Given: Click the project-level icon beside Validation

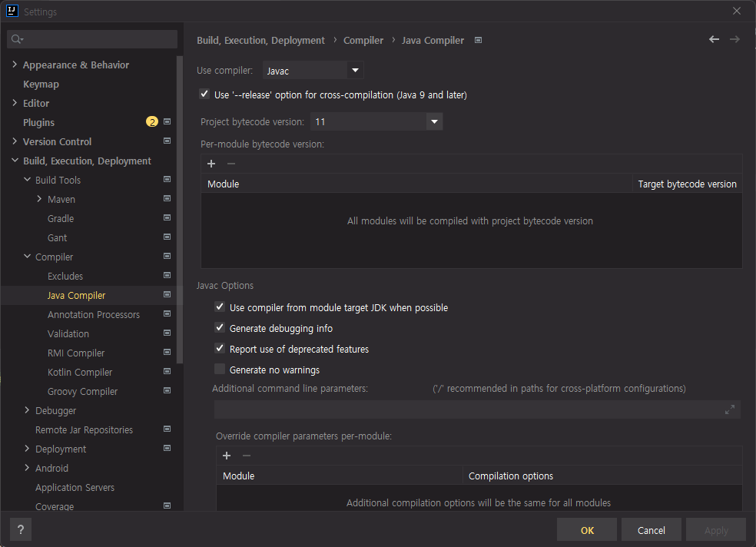Looking at the screenshot, I should (x=167, y=333).
